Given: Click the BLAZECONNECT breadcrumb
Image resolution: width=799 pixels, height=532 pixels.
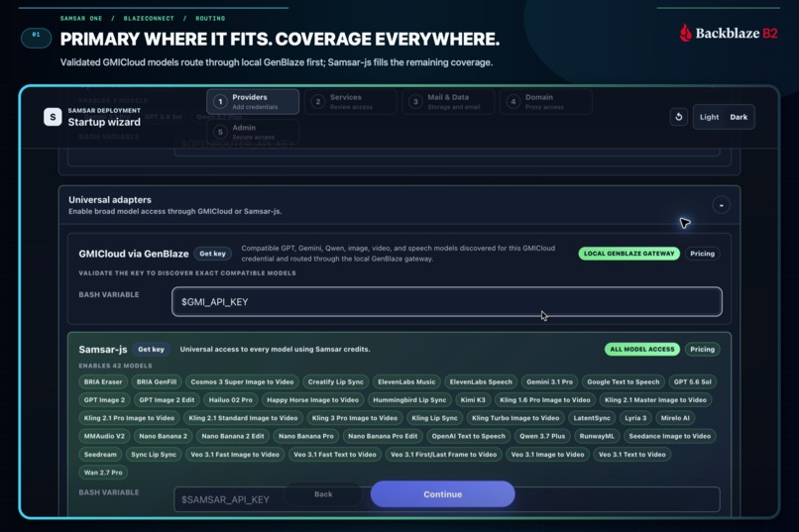Looking at the screenshot, I should (149, 18).
